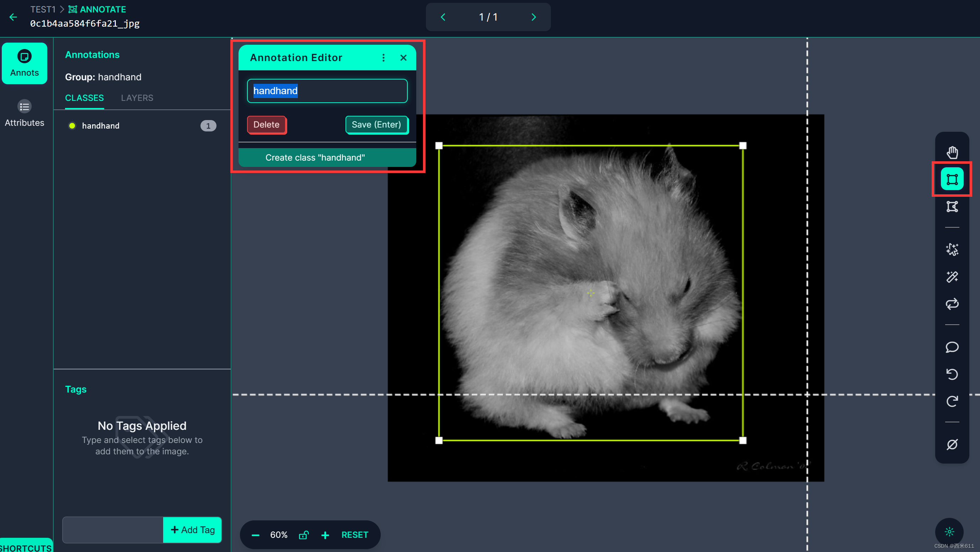This screenshot has width=980, height=552.
Task: Open Annotation Editor options menu
Action: click(383, 58)
